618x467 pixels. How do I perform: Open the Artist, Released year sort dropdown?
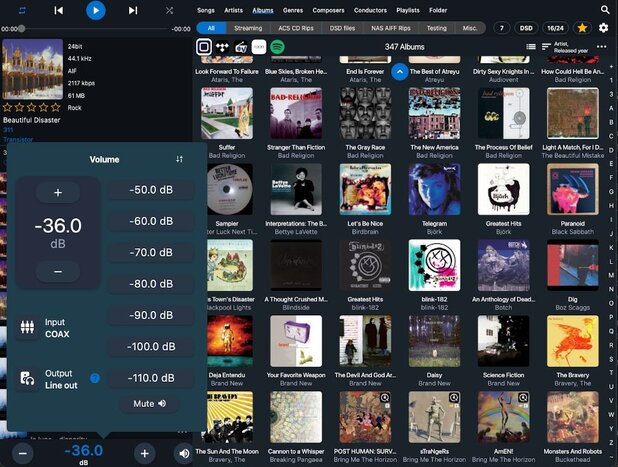point(565,47)
